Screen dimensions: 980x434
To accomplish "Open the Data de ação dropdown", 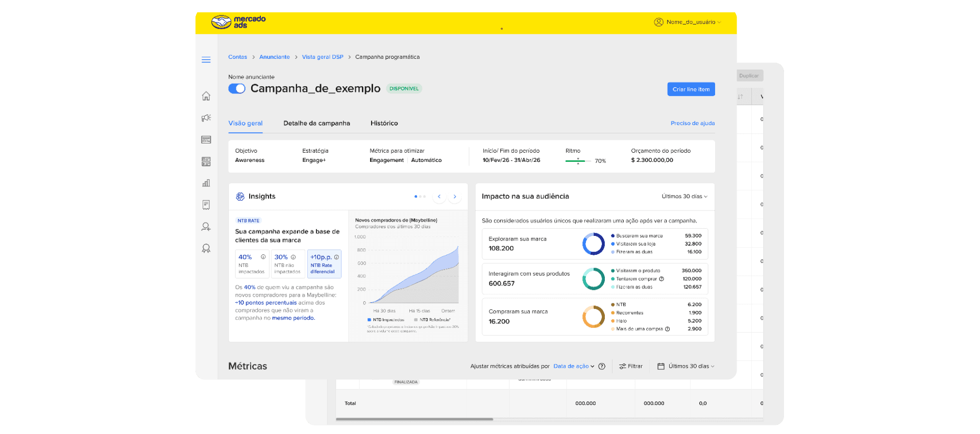I will pyautogui.click(x=574, y=366).
